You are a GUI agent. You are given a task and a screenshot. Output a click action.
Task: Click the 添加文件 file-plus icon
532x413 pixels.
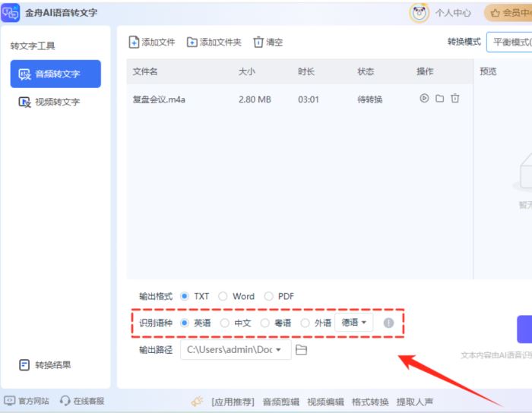coord(134,42)
